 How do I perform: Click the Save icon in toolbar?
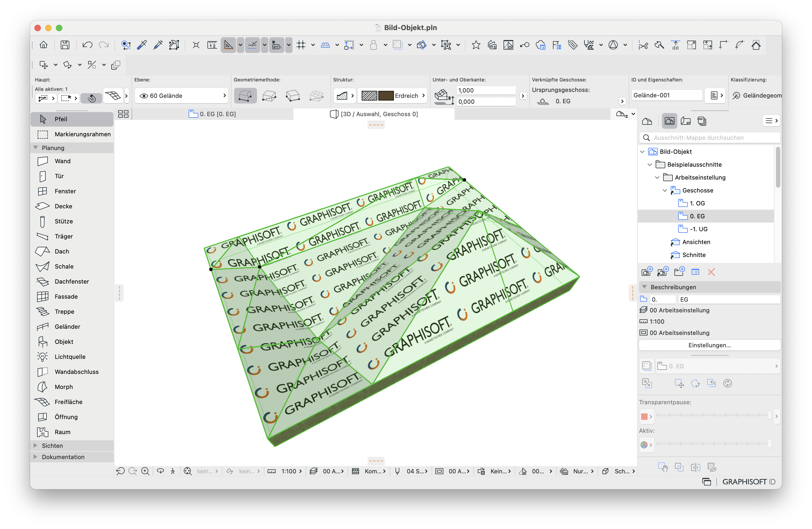65,45
